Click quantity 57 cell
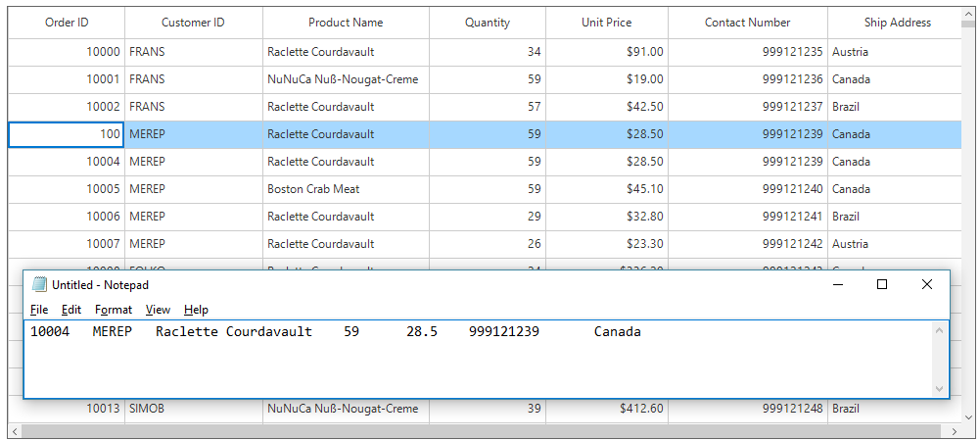This screenshot has width=980, height=440. point(487,107)
